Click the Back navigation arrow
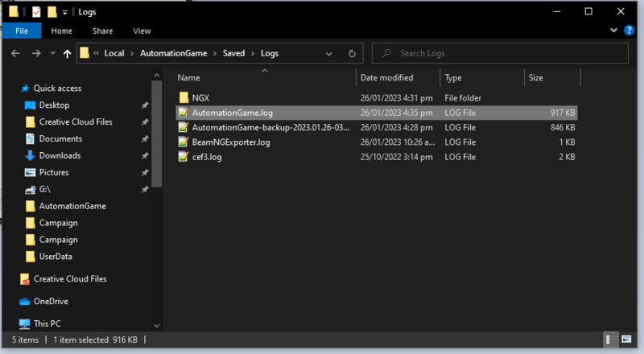The height and width of the screenshot is (354, 644). pos(15,53)
